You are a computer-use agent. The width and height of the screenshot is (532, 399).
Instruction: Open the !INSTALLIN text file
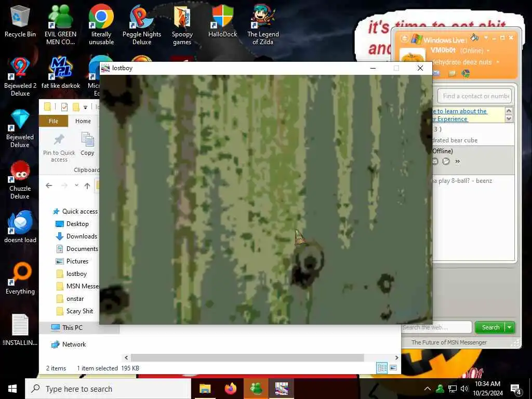(x=20, y=330)
